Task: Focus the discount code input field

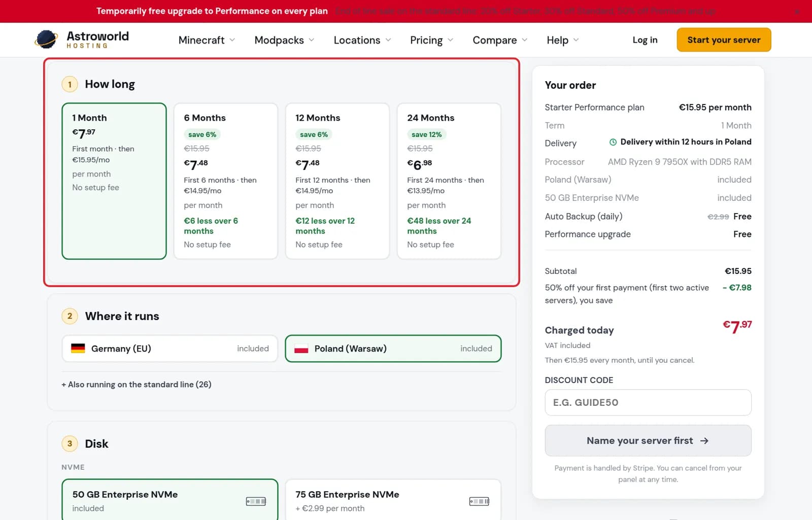Action: [648, 402]
